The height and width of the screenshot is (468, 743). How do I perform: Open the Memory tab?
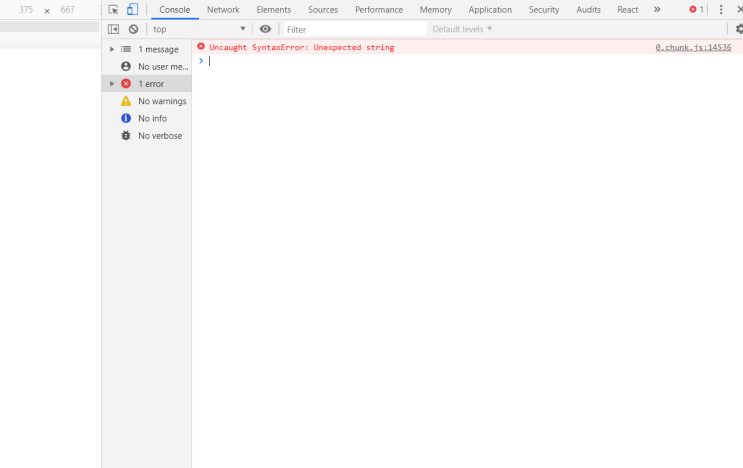435,9
